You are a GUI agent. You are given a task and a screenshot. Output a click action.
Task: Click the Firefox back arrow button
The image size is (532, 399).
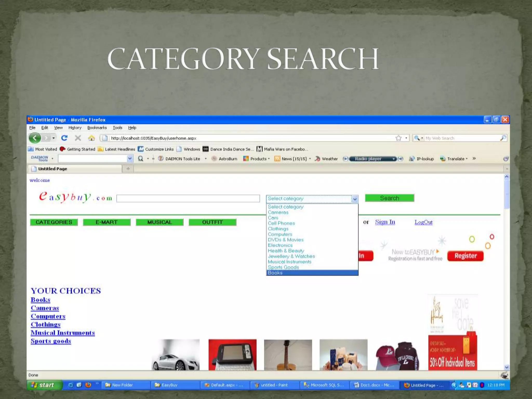click(35, 138)
